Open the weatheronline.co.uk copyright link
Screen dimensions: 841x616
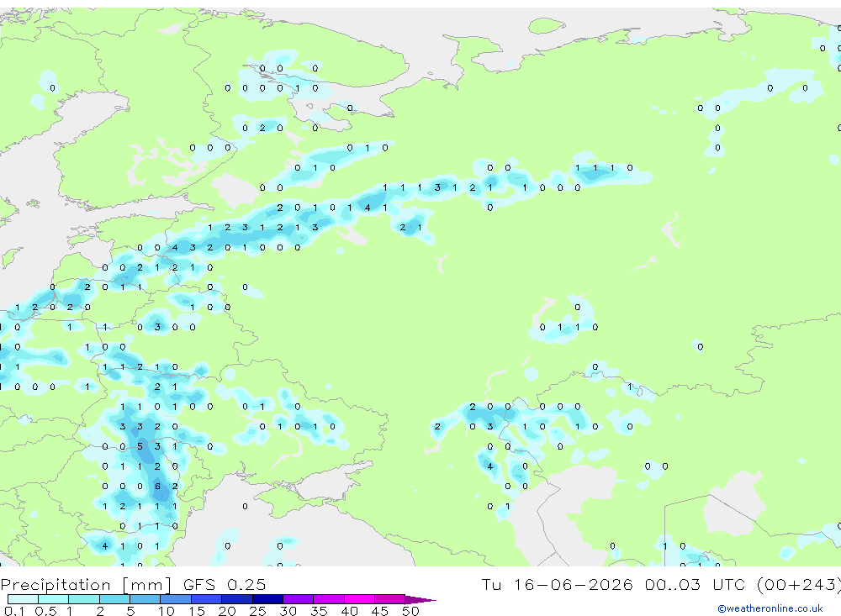click(770, 608)
